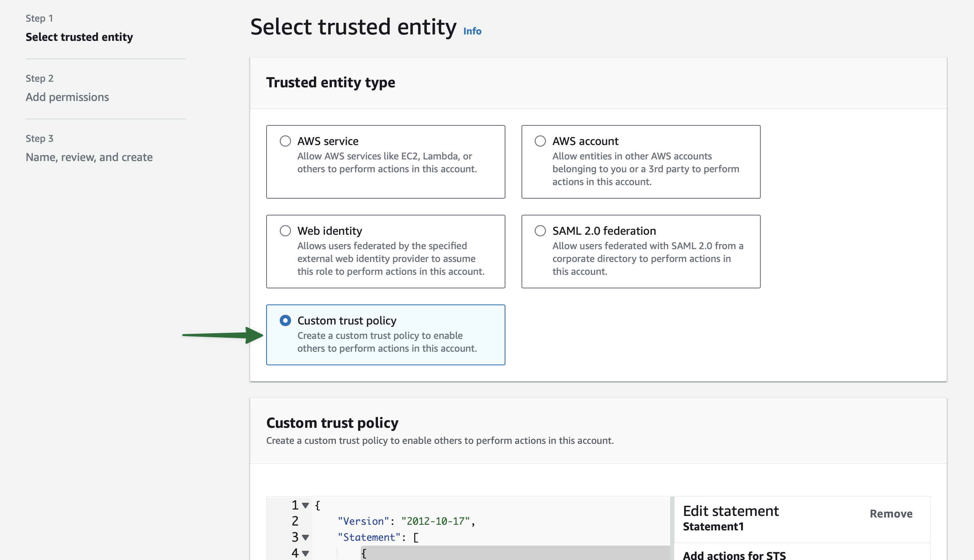Click the AWS service card description
The height and width of the screenshot is (560, 974).
coord(387,163)
